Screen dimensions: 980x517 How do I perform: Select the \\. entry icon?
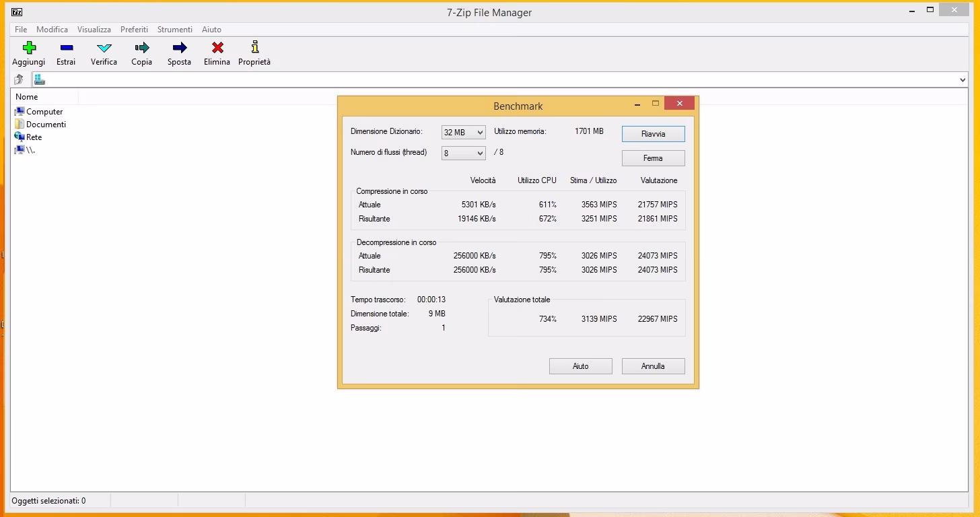[x=20, y=149]
